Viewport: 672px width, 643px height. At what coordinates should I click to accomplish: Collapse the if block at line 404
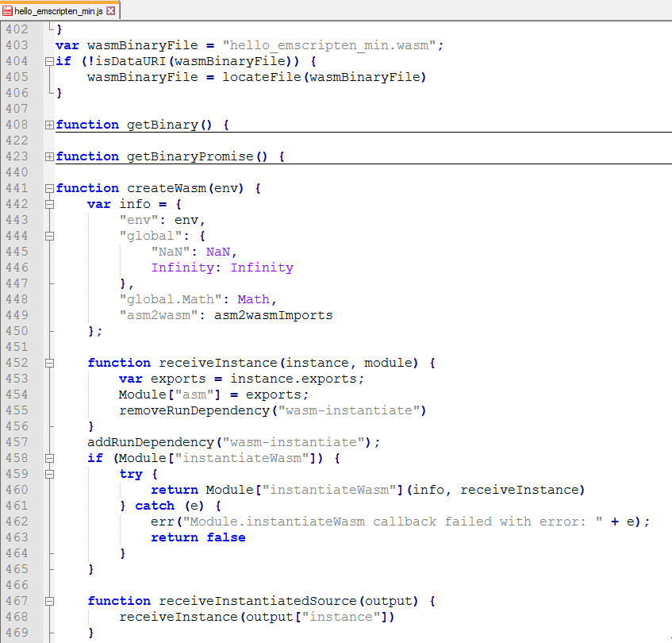click(x=49, y=61)
